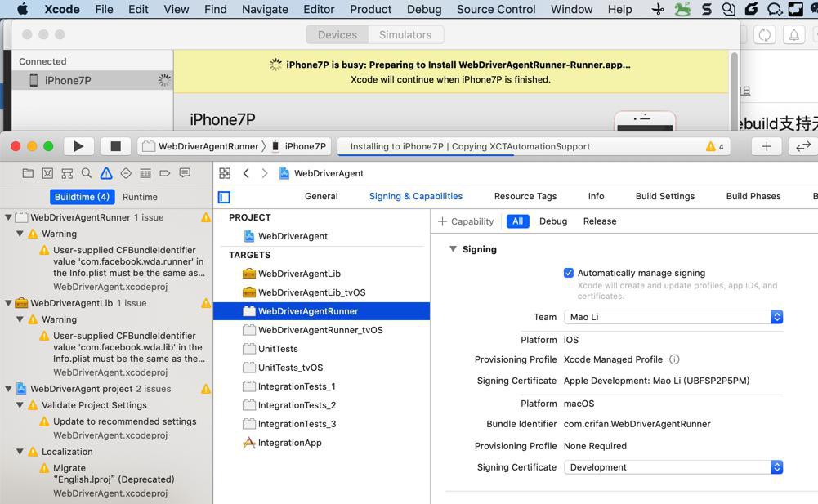Switch to the Simulators segment
This screenshot has width=818, height=504.
click(405, 35)
